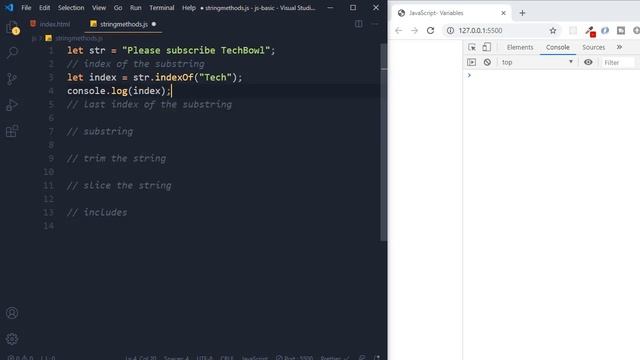Maximize the VS Code window

pyautogui.click(x=353, y=8)
